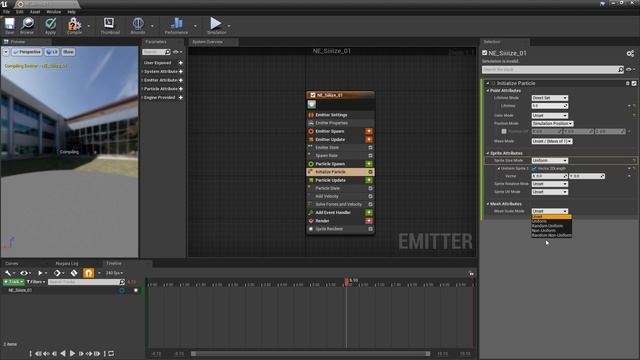Screen dimensions: 640x360
Task: Play the timeline in reverse
Action: tap(63, 353)
